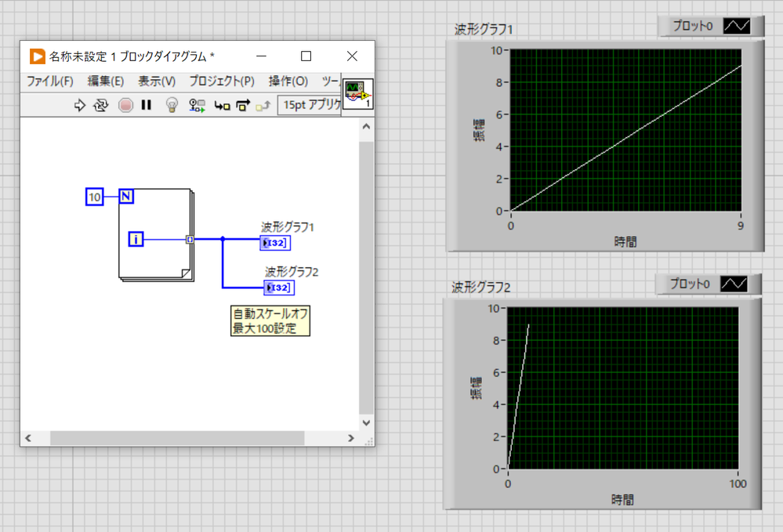
Task: Click the VI connector icon in the block diagram window
Action: point(357,94)
